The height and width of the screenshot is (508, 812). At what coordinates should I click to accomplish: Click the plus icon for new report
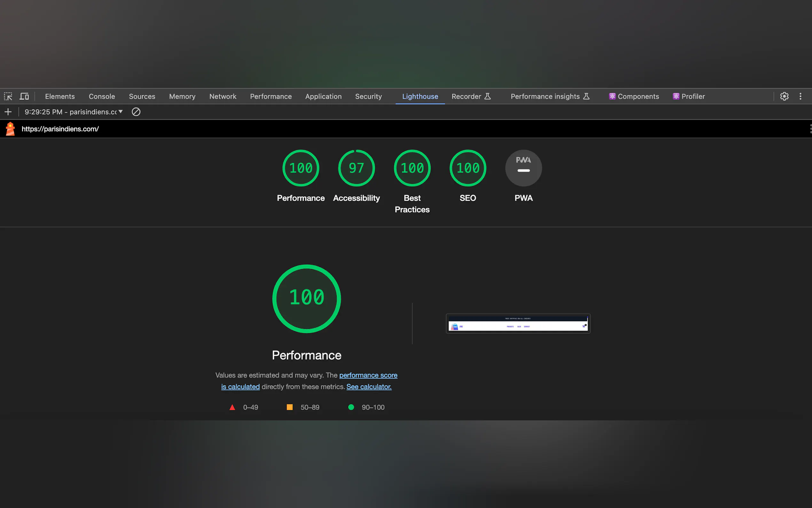tap(8, 112)
